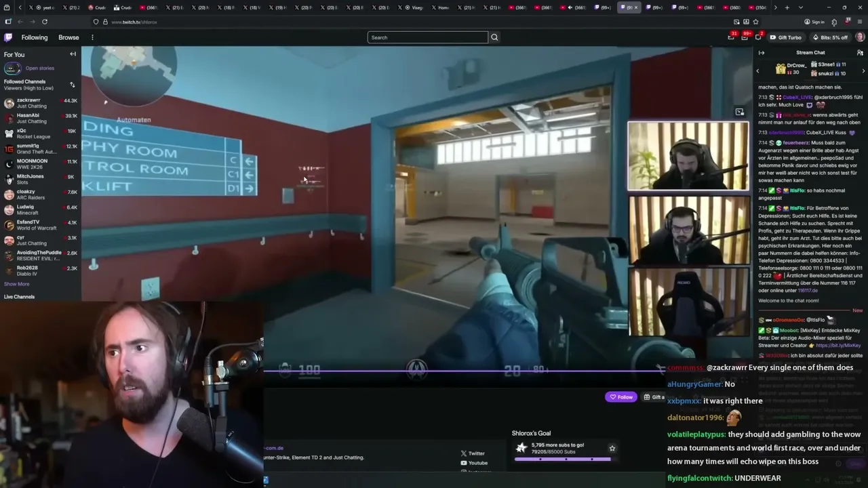Click browser Sign in button

point(814,22)
